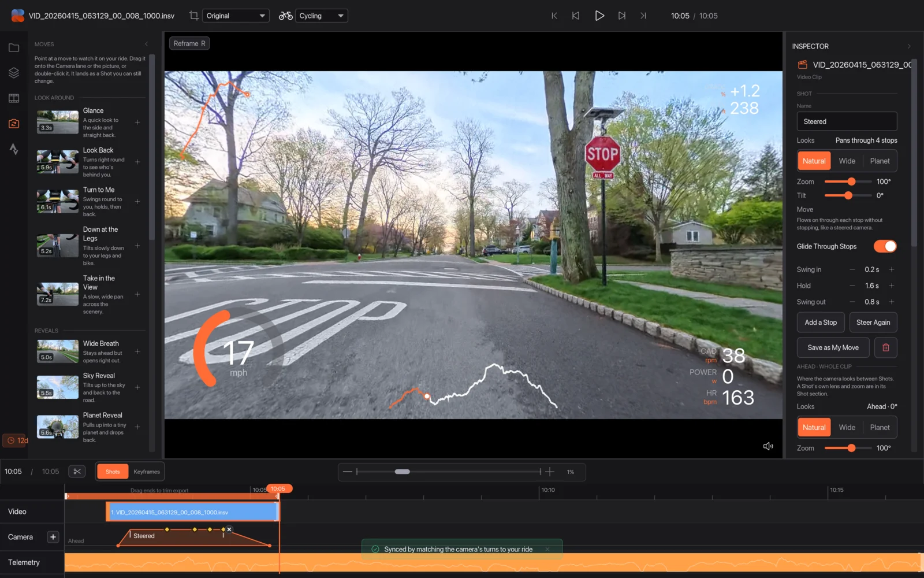
Task: Open the Cycling activity dropdown
Action: point(322,16)
